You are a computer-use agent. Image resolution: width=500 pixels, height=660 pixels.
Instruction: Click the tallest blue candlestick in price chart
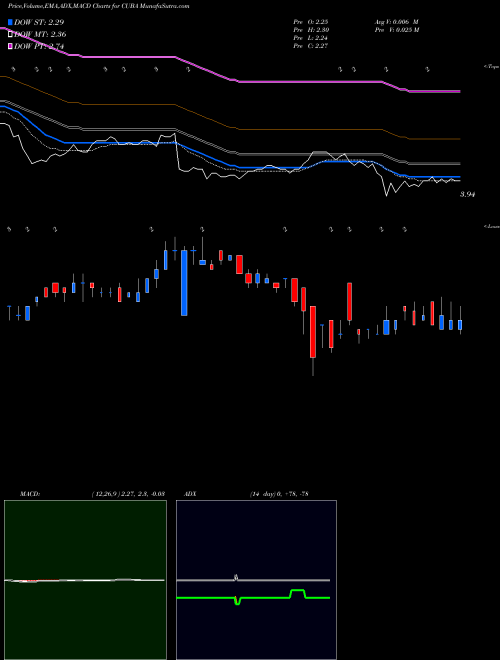[x=184, y=283]
